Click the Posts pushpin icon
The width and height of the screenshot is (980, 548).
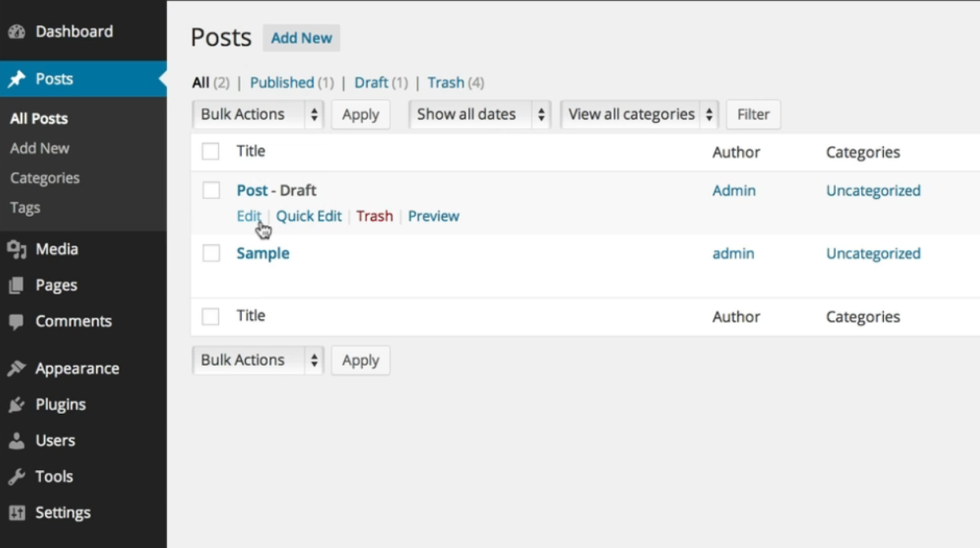coord(17,79)
